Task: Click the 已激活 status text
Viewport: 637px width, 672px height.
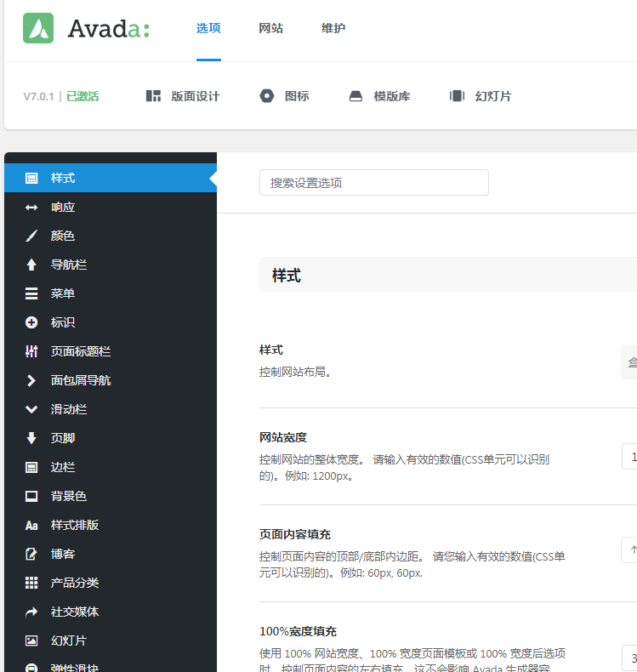Action: coord(82,96)
